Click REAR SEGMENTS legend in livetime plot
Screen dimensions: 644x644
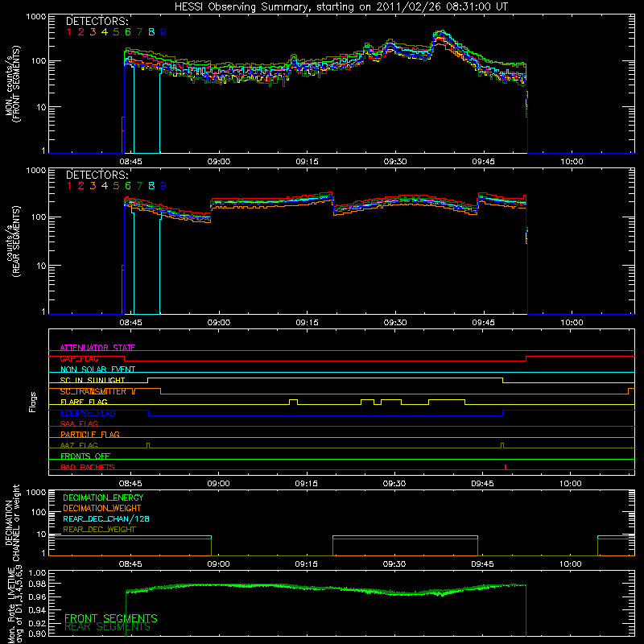[108, 627]
